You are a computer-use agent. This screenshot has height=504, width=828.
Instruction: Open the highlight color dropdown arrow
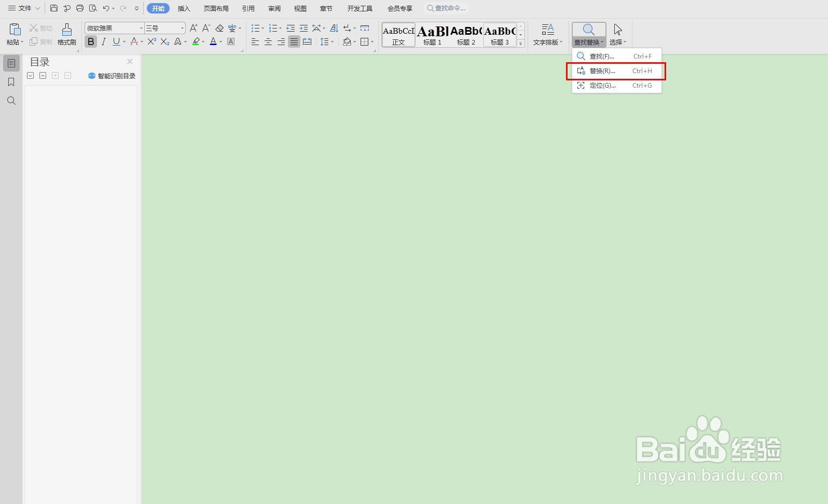point(203,41)
